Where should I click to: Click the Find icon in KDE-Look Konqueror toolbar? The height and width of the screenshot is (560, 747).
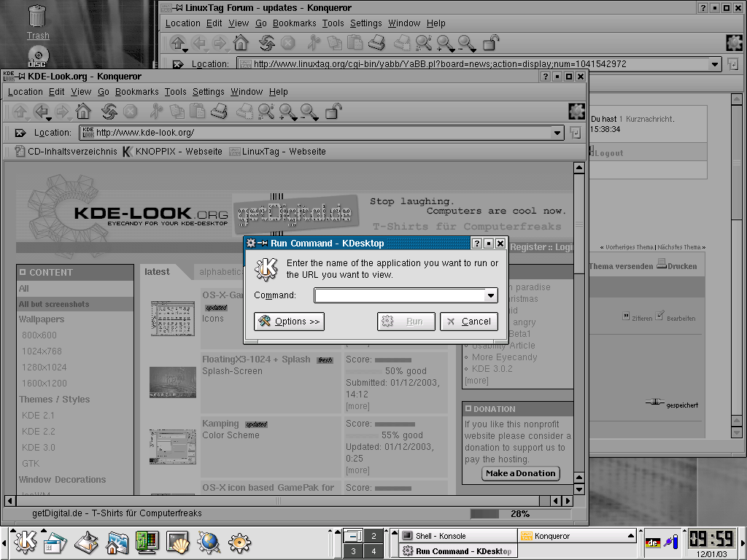[x=266, y=112]
